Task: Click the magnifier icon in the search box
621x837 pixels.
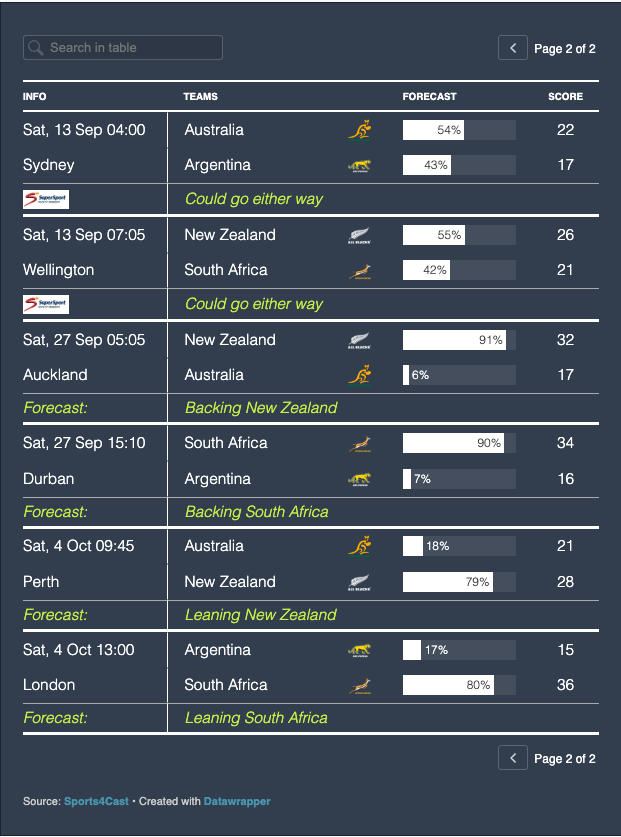Action: [36, 48]
